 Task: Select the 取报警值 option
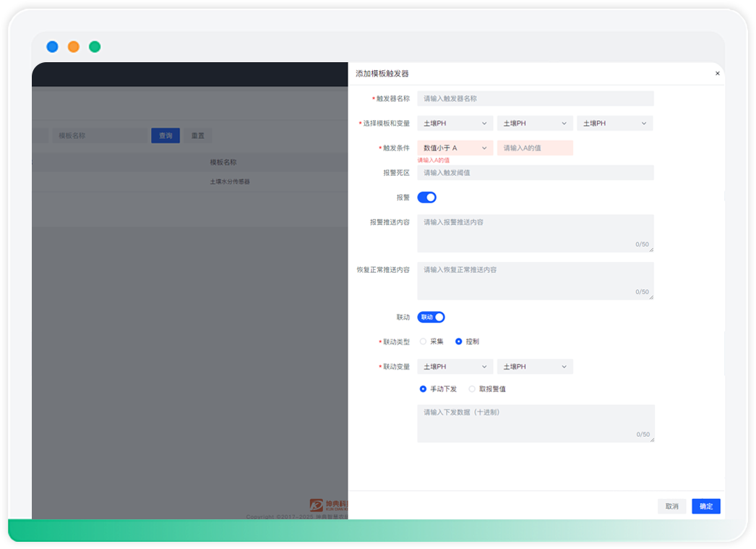coord(473,389)
